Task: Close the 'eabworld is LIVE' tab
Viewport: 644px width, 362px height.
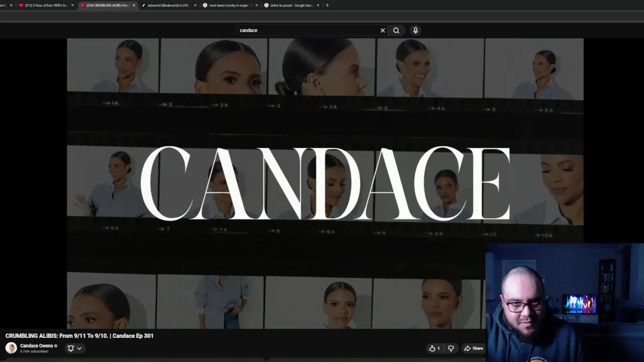Action: 195,5
